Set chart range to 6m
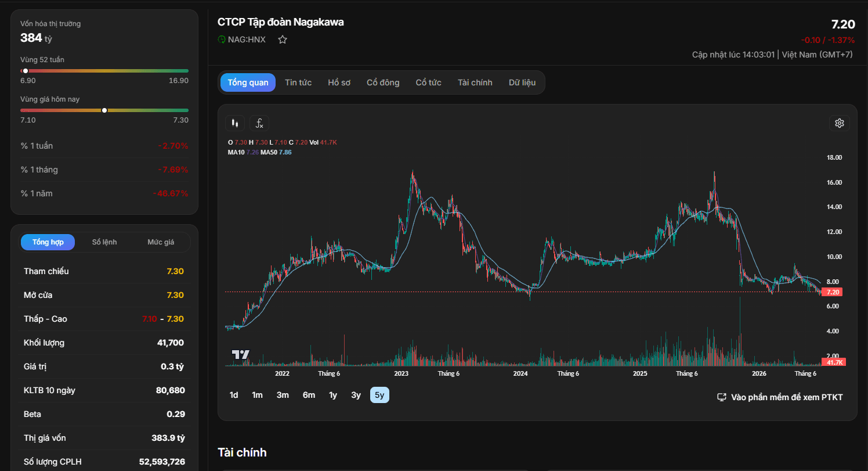Viewport: 868px width, 471px height. 309,395
